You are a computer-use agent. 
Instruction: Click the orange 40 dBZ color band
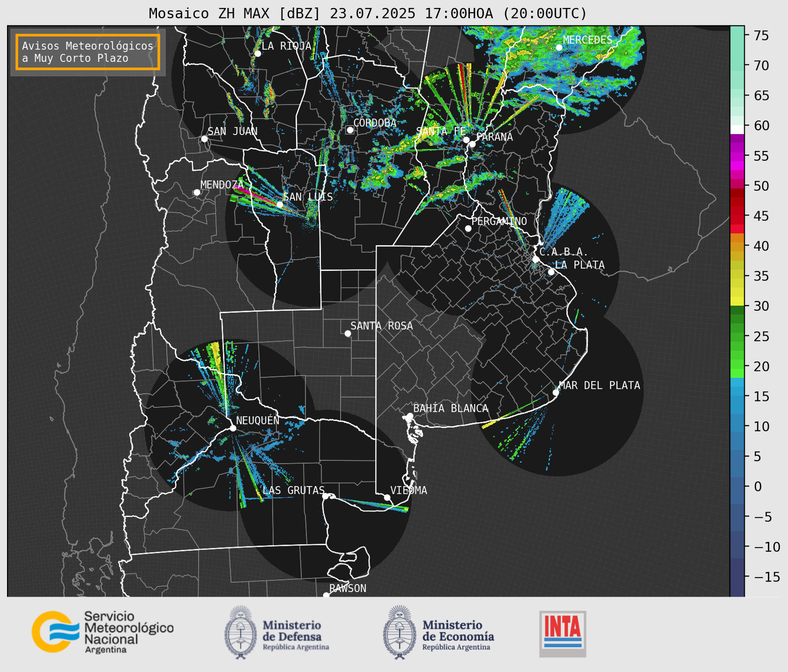[737, 247]
